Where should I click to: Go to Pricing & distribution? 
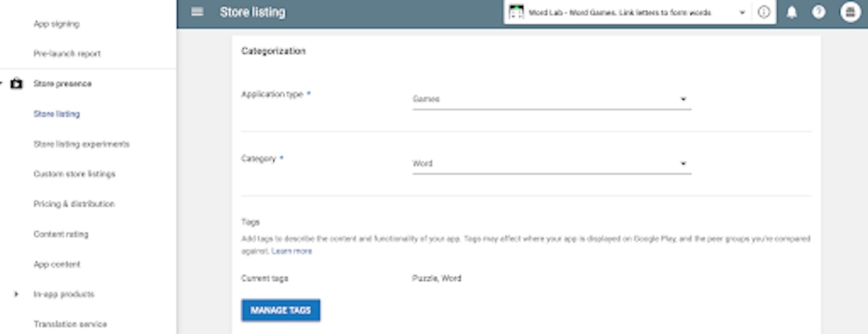pyautogui.click(x=74, y=204)
